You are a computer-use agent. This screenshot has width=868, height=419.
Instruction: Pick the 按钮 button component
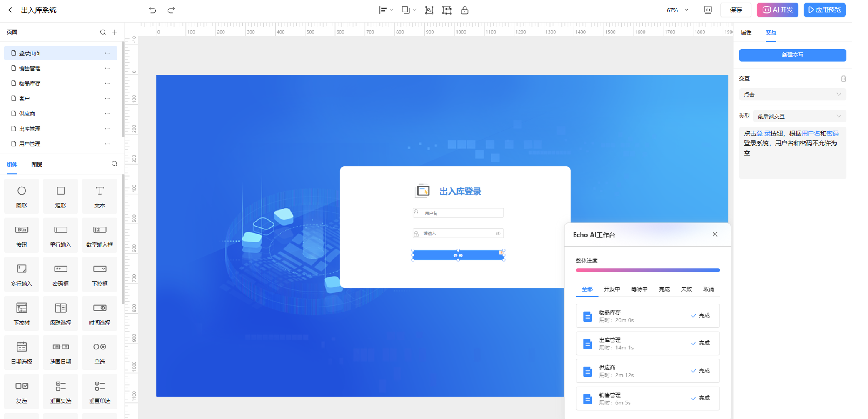(x=21, y=235)
